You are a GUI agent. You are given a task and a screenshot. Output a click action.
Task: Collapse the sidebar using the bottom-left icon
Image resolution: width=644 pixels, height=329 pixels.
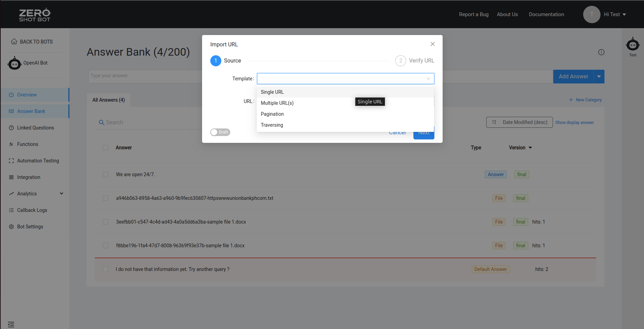pos(11,324)
